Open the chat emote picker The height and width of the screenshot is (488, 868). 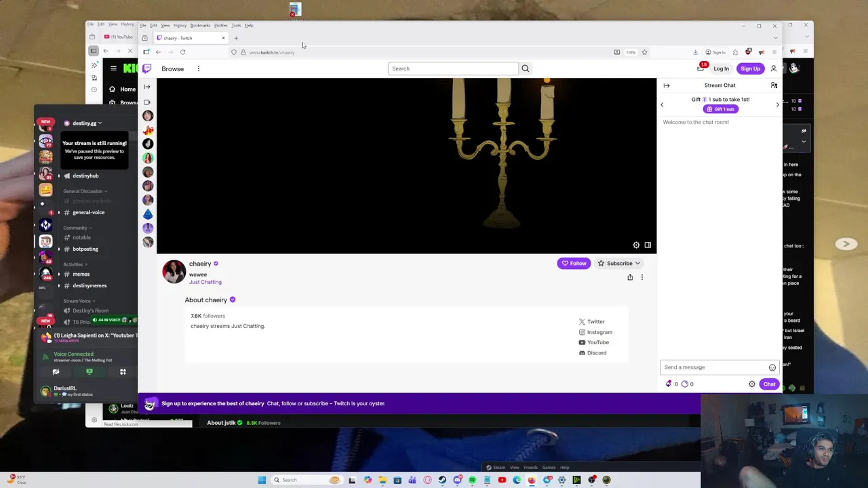(x=772, y=367)
